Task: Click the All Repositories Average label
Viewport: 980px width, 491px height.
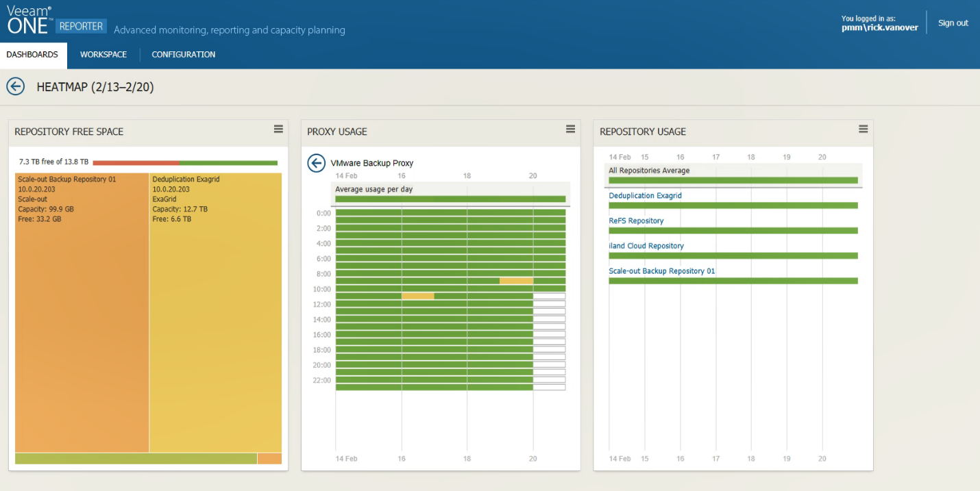Action: (x=649, y=171)
